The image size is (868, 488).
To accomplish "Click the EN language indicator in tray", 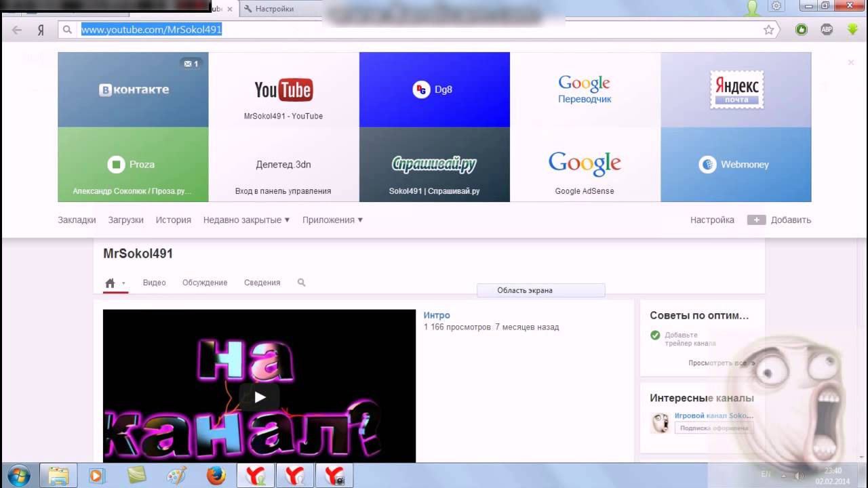I will click(x=766, y=474).
